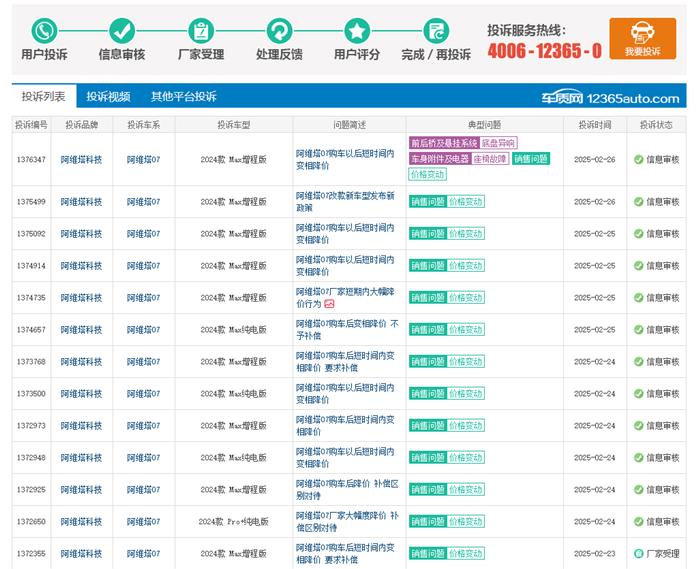Click the 用户投诉 phone step icon
Screen dimensions: 700x569
[44, 31]
